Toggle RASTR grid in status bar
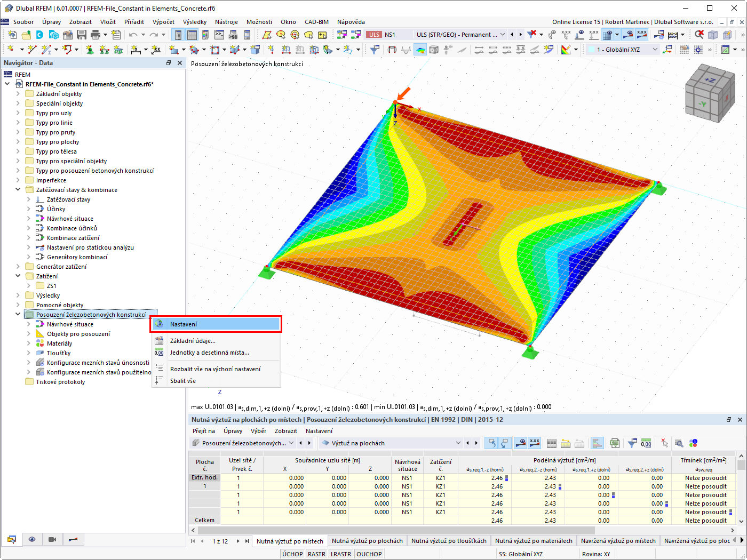Image resolution: width=747 pixels, height=560 pixels. [x=317, y=554]
